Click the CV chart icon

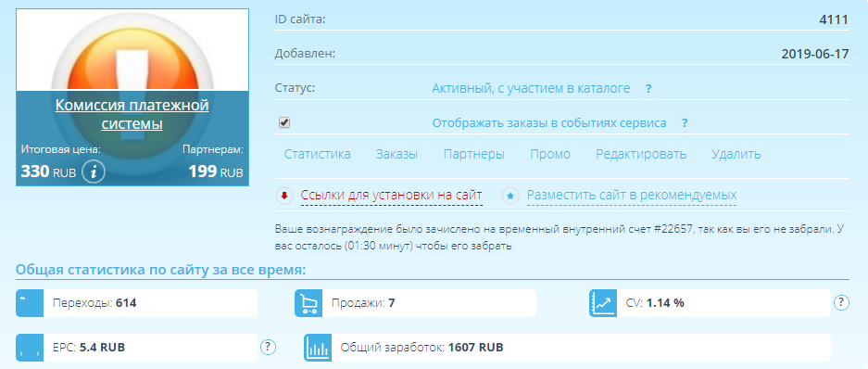pyautogui.click(x=603, y=303)
